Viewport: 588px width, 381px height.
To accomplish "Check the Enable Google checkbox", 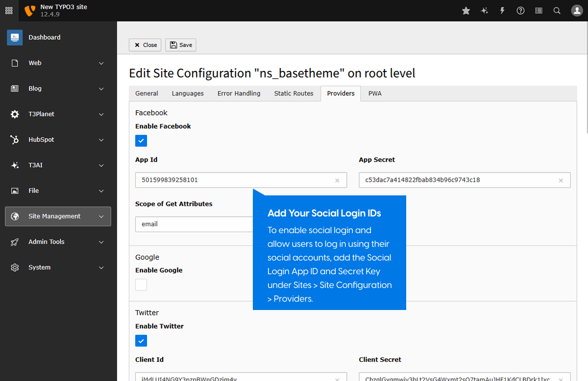I will pyautogui.click(x=141, y=285).
